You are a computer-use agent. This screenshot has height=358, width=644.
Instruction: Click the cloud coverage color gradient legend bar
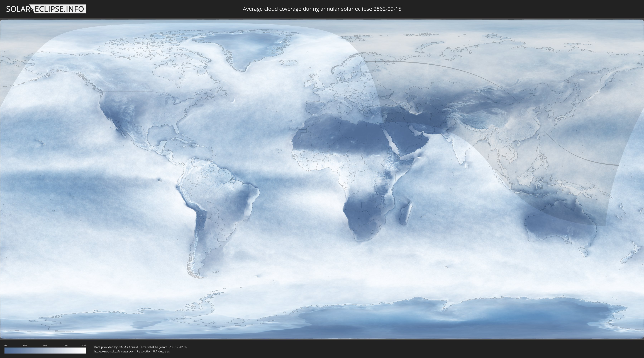(45, 350)
